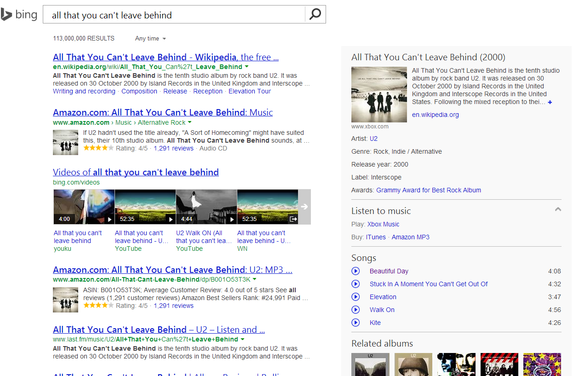579x376 pixels.
Task: Click the Label: Interscope text
Action: coord(376,178)
